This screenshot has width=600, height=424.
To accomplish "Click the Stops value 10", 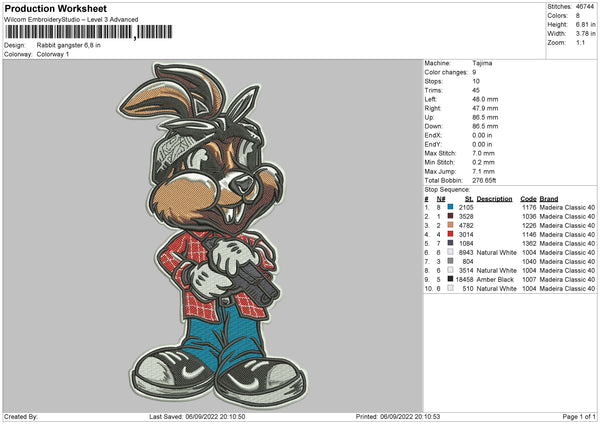I will (476, 81).
